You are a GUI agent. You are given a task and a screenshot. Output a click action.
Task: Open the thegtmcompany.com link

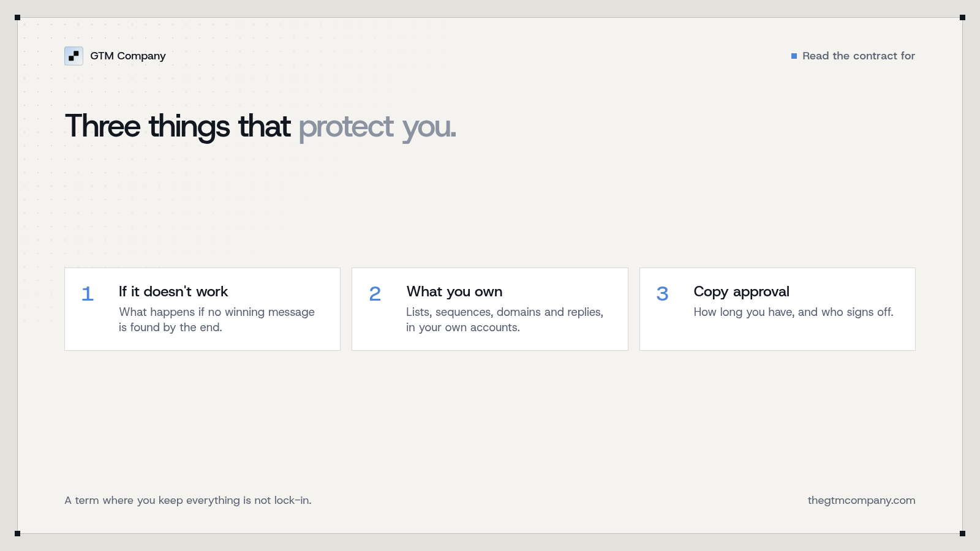click(861, 500)
